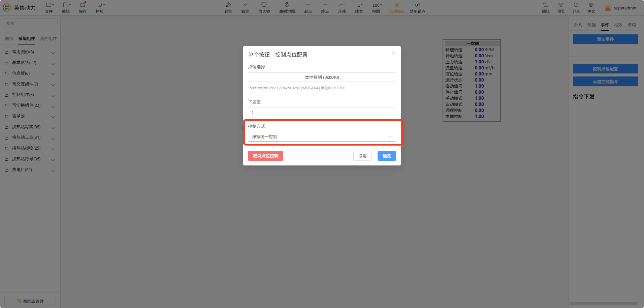This screenshot has height=308, width=644.
Task: Open the 编辑 edit menu in left toolbar
Action: point(66,7)
